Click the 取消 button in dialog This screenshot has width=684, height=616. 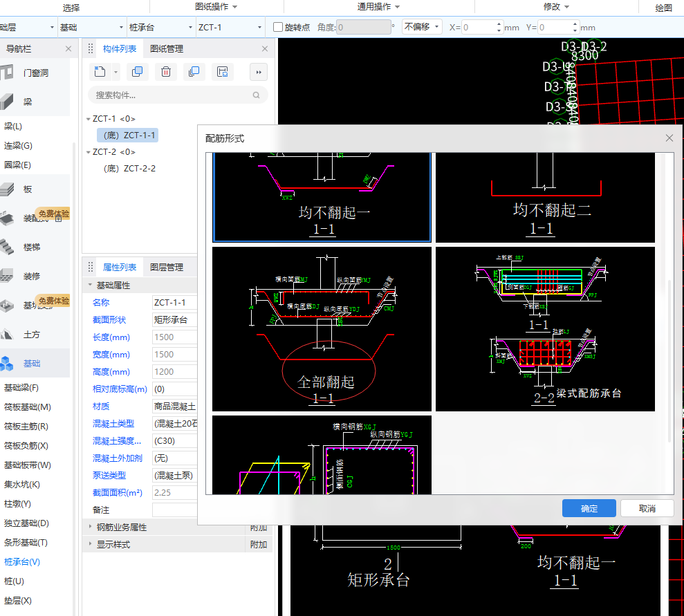point(647,508)
